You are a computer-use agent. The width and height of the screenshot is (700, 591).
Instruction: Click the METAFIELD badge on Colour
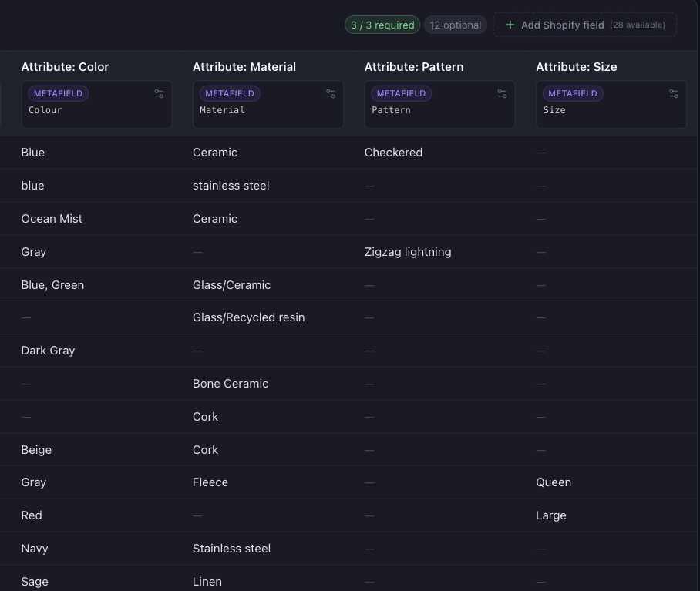click(58, 93)
